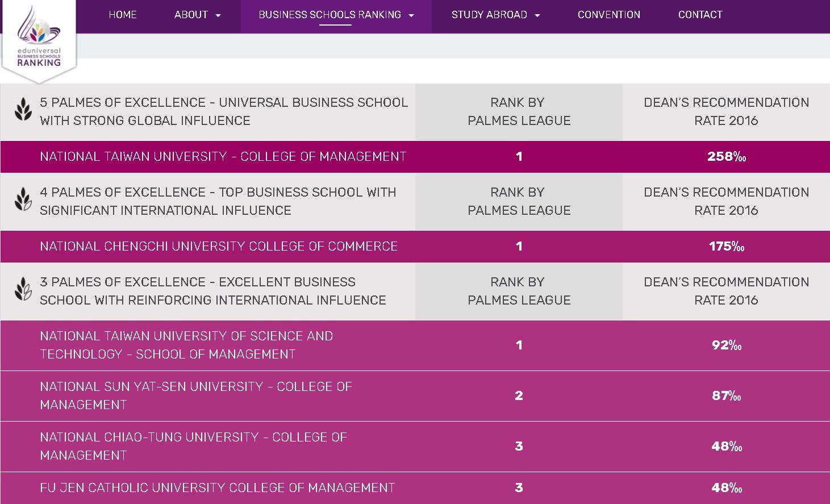Open the Business Schools Ranking dropdown arrow

411,15
